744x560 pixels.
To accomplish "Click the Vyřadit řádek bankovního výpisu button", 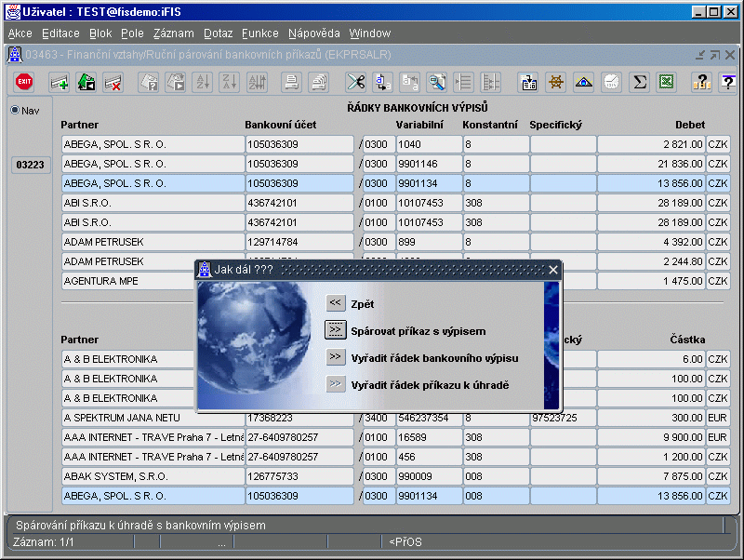I will click(336, 357).
